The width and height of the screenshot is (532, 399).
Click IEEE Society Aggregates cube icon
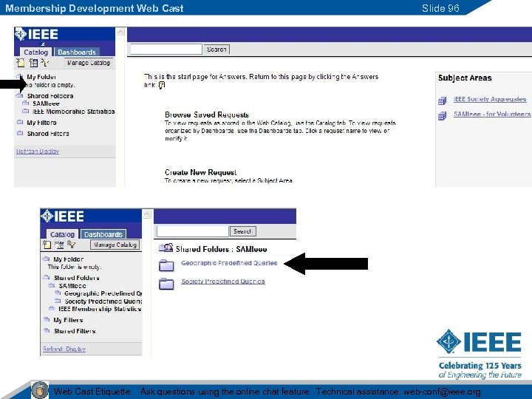point(442,100)
